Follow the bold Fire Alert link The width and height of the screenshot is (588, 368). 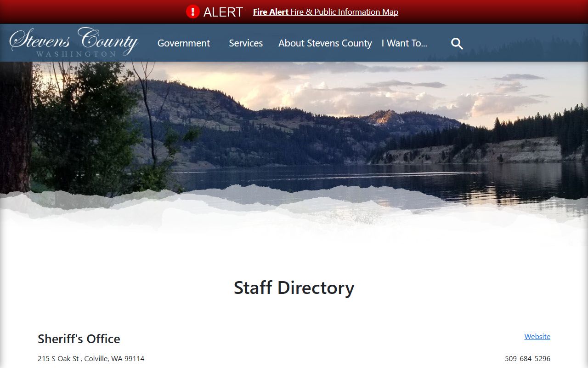(271, 12)
